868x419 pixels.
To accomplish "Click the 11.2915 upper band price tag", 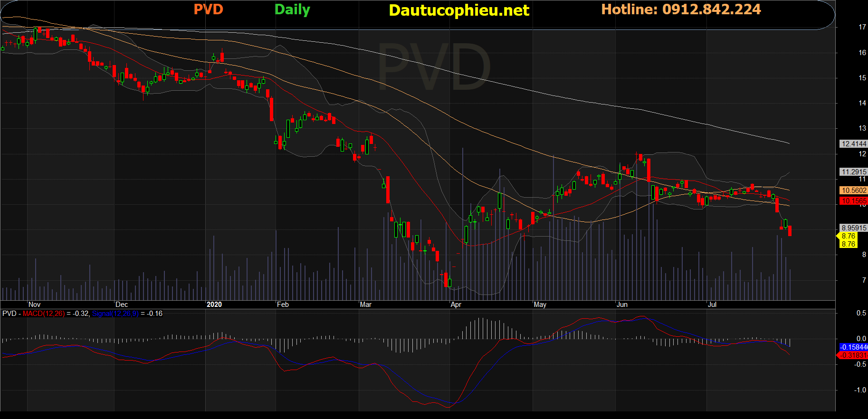I will click(x=854, y=172).
